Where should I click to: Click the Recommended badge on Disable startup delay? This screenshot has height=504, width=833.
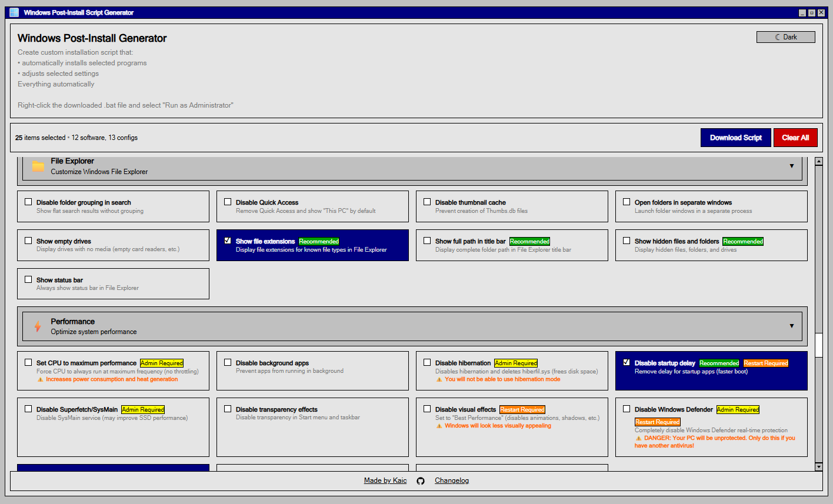click(x=719, y=363)
